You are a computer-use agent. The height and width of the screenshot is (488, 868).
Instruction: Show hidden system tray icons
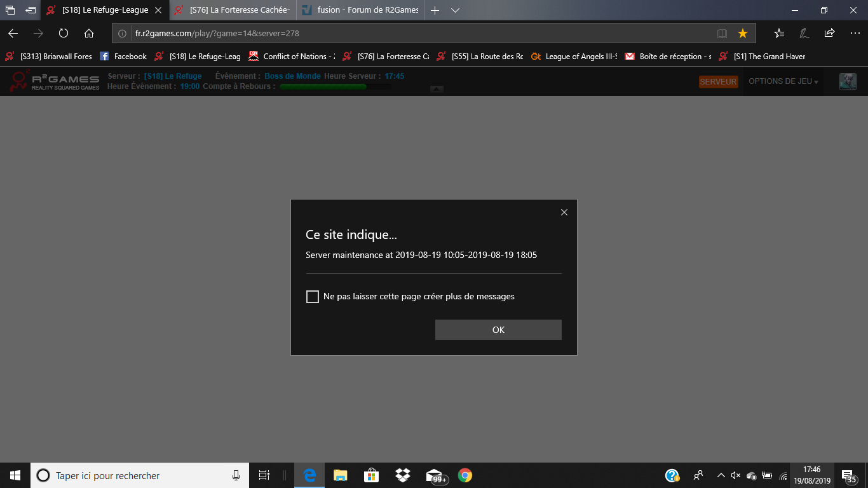[x=721, y=475]
